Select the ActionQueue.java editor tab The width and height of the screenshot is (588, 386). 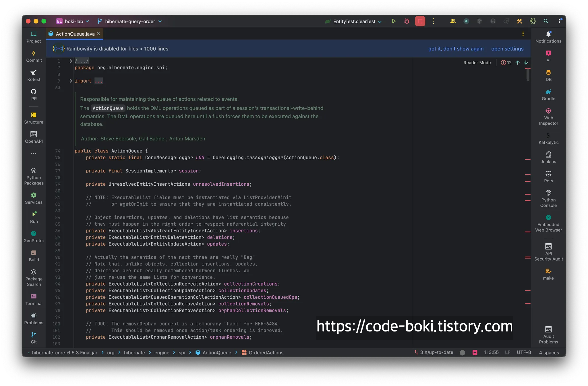(x=75, y=34)
